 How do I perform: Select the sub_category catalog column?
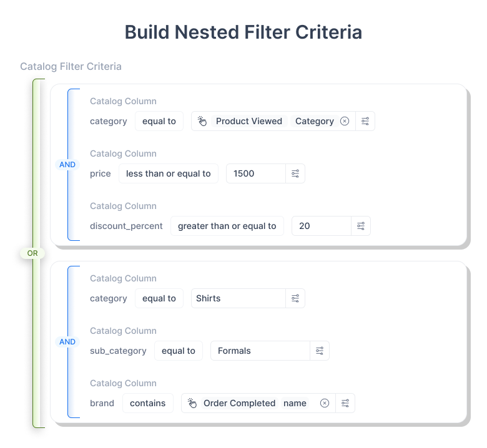point(118,351)
